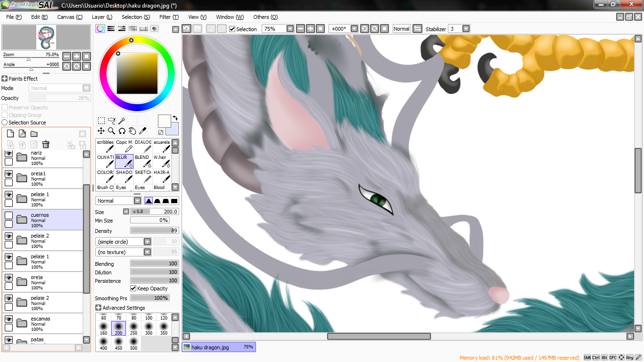The image size is (644, 362).
Task: Select the lasso selection tool
Action: [x=112, y=121]
